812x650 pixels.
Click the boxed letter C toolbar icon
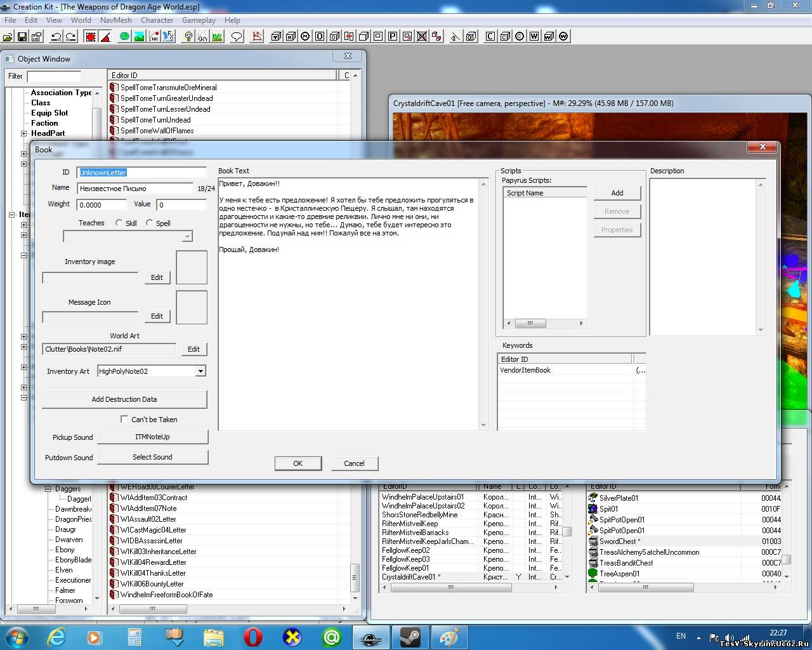click(490, 36)
